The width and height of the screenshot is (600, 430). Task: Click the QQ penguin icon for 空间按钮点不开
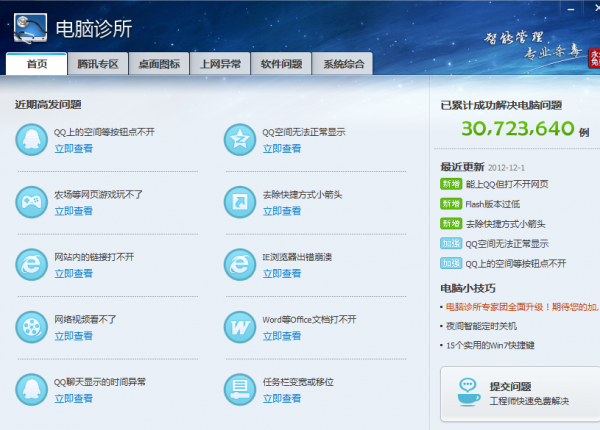tap(32, 139)
